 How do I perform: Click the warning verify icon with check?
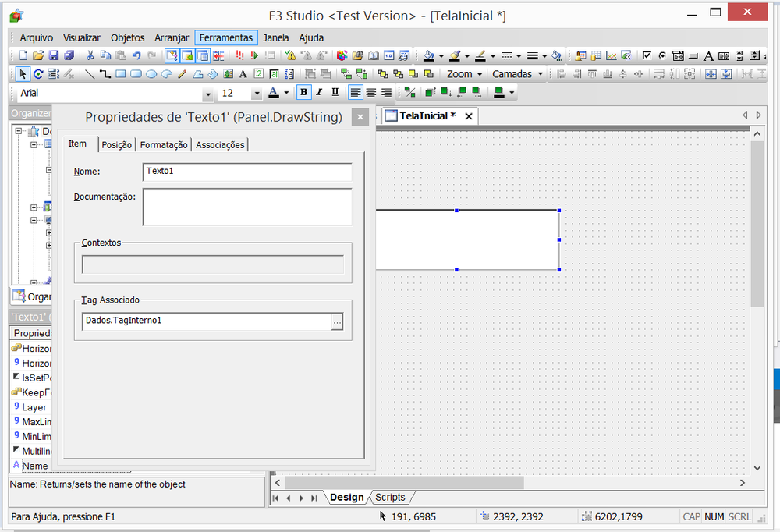(290, 55)
